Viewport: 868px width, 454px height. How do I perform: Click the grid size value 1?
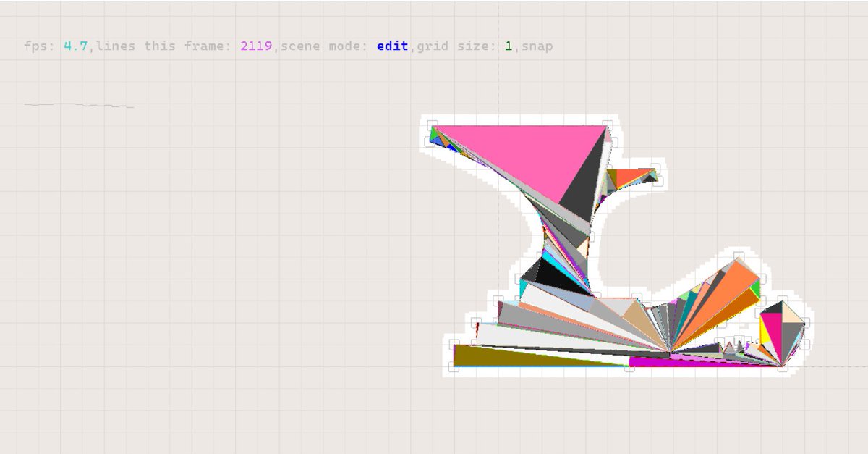pos(509,46)
